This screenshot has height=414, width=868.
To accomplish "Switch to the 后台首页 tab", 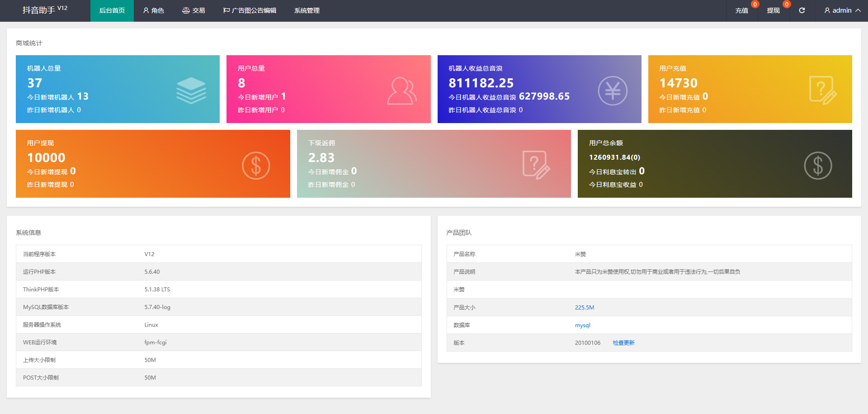I will pos(112,10).
